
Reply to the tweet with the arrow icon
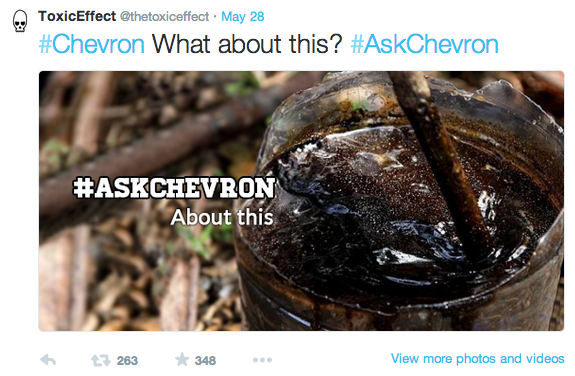48,360
